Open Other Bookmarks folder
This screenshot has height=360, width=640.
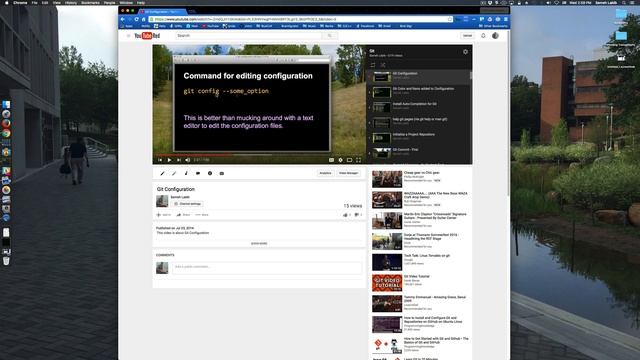coord(493,26)
